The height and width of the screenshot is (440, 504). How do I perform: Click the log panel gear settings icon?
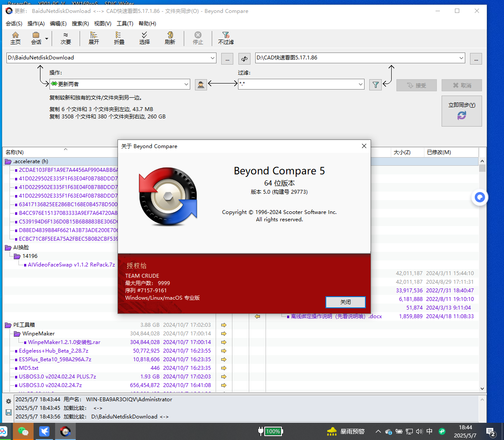(9, 401)
